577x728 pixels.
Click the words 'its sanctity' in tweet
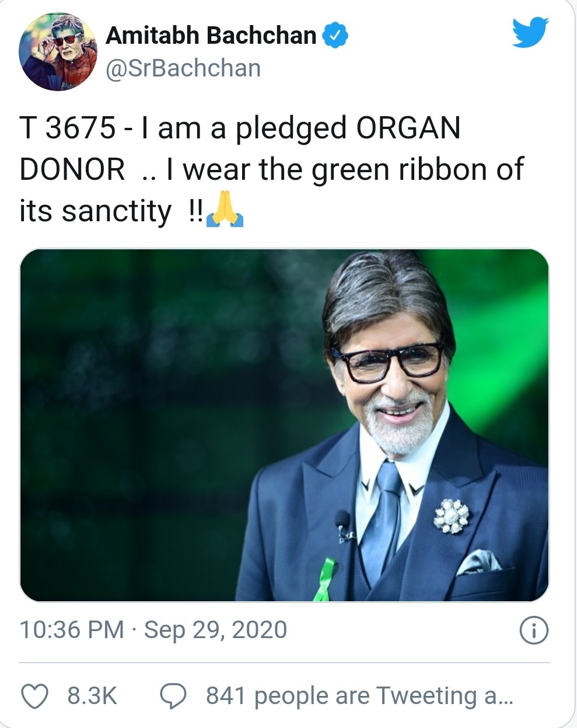point(95,211)
